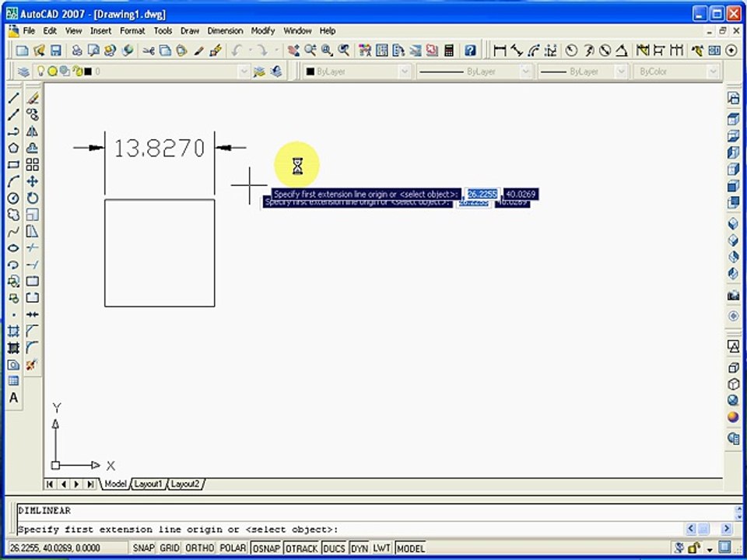The height and width of the screenshot is (560, 747).
Task: Toggle OSNAP in status bar
Action: 266,548
